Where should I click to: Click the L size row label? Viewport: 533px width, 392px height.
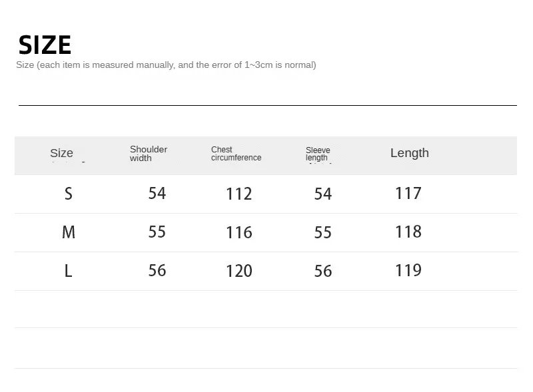coord(68,271)
